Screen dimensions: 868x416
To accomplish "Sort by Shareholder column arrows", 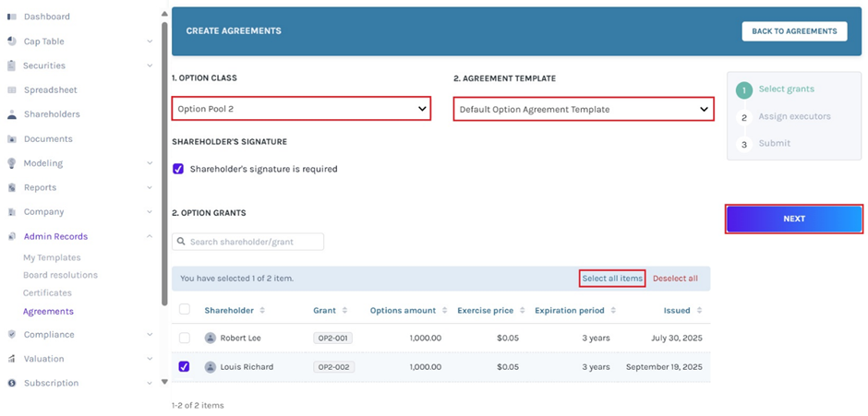I will pyautogui.click(x=262, y=310).
